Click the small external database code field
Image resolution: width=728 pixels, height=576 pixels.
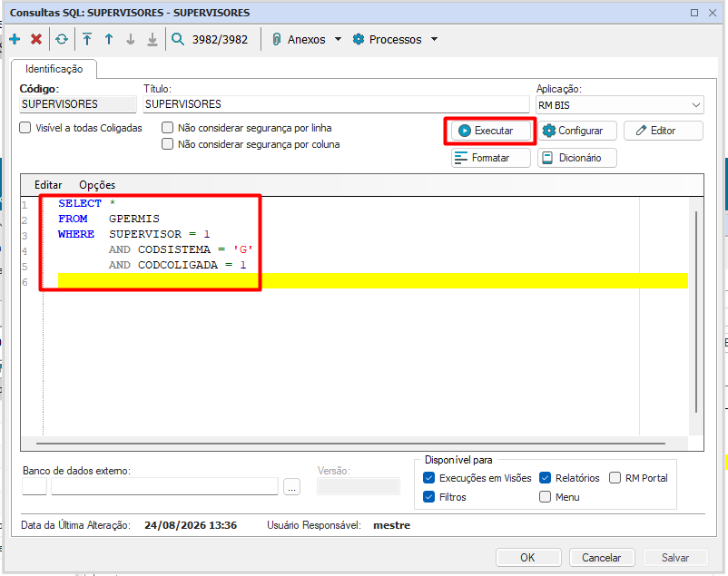[x=34, y=486]
